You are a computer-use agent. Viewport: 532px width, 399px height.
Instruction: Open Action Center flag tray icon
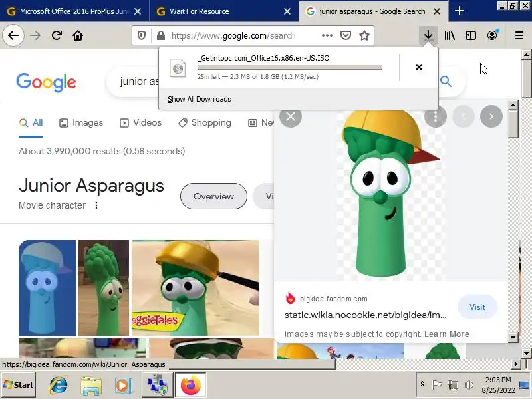click(x=436, y=385)
